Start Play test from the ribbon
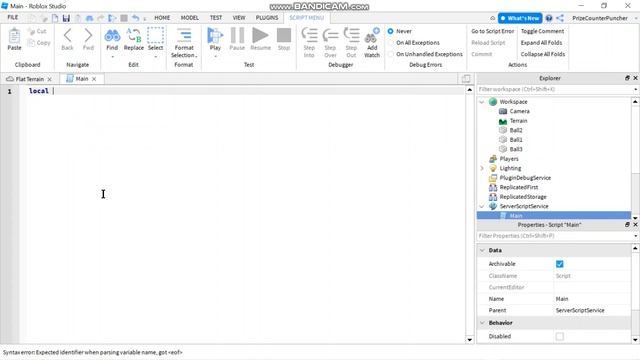 215,36
